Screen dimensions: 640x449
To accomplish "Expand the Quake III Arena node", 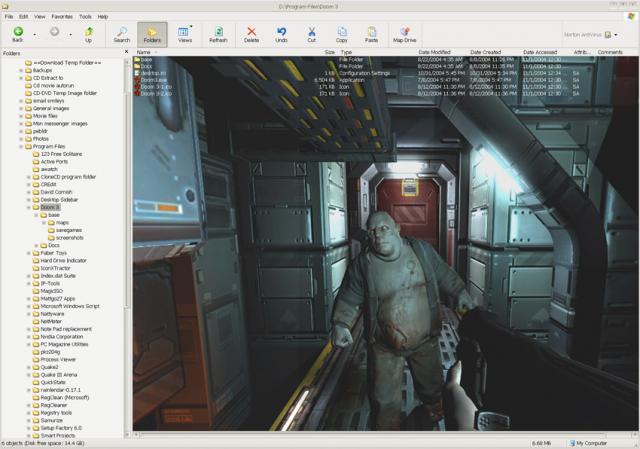I will click(29, 375).
